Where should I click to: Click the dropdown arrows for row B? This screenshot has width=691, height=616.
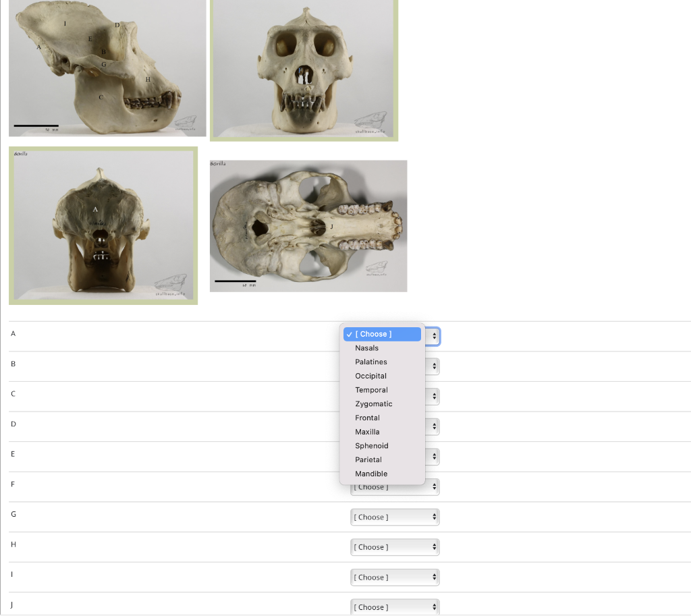pos(434,366)
